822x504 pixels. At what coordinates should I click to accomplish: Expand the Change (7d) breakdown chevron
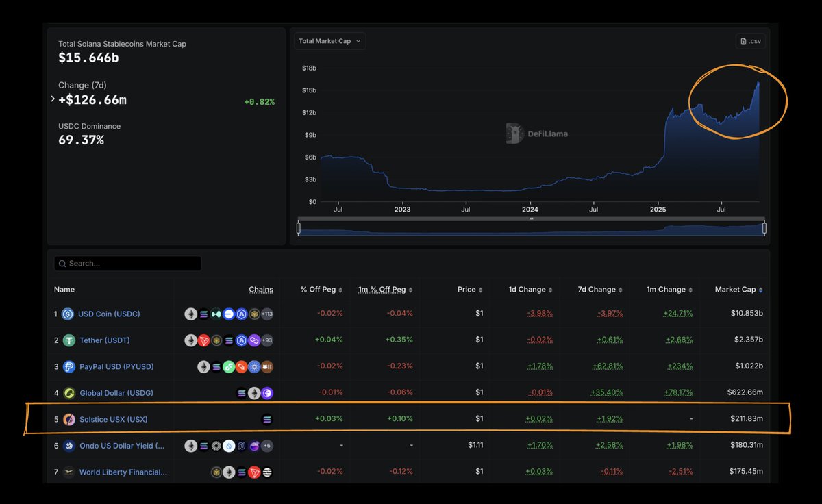(x=53, y=99)
